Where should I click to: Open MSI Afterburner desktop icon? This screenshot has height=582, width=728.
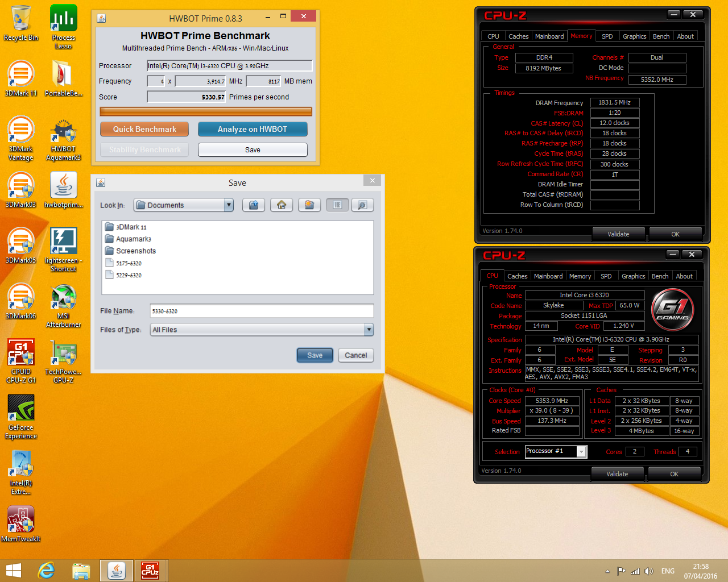point(64,306)
